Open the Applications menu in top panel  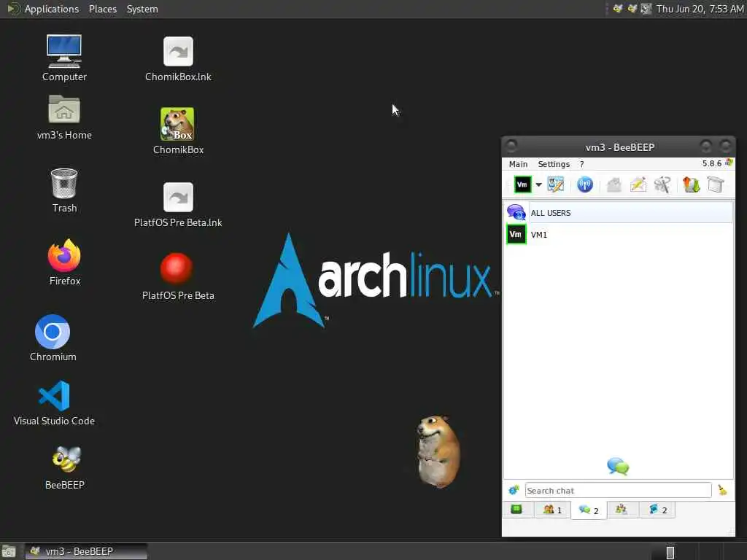[x=52, y=9]
